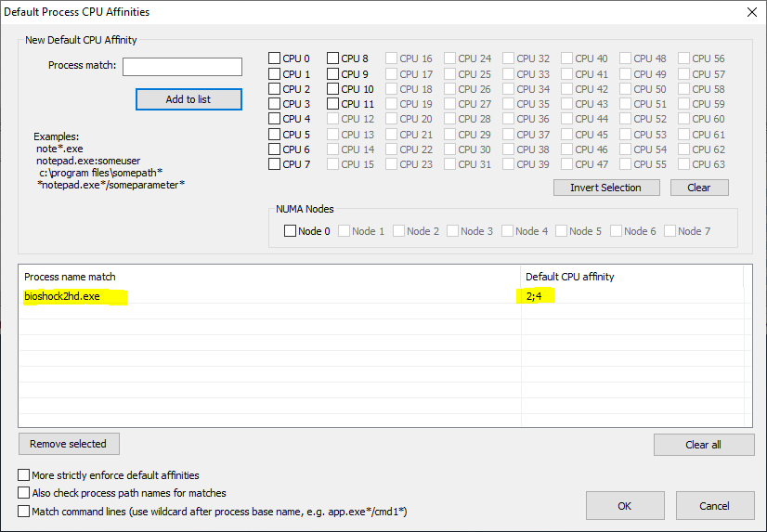767x532 pixels.
Task: Toggle Also check process path names
Action: (24, 493)
